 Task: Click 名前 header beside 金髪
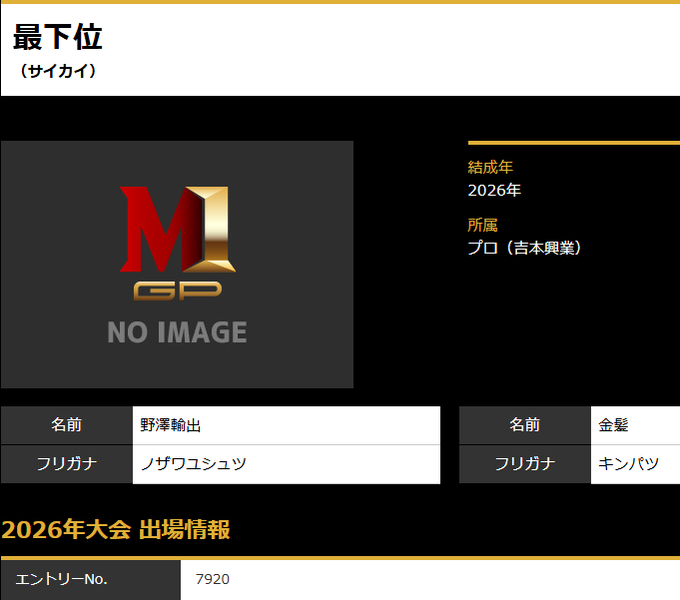(x=525, y=425)
